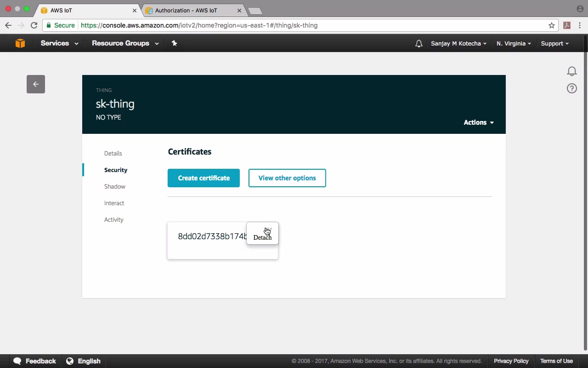Open the Interact section in sidebar
Screen dimensions: 588x368
(114, 203)
